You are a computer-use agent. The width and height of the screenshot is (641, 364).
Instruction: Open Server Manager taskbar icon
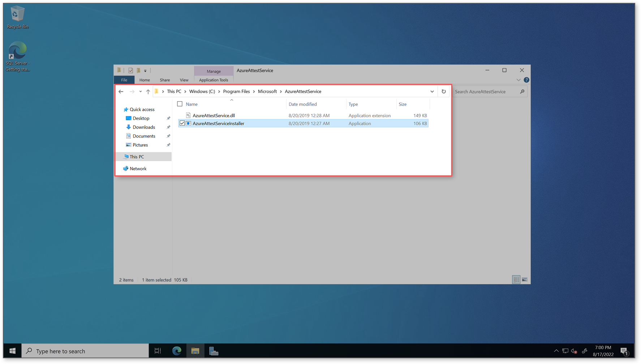[214, 351]
